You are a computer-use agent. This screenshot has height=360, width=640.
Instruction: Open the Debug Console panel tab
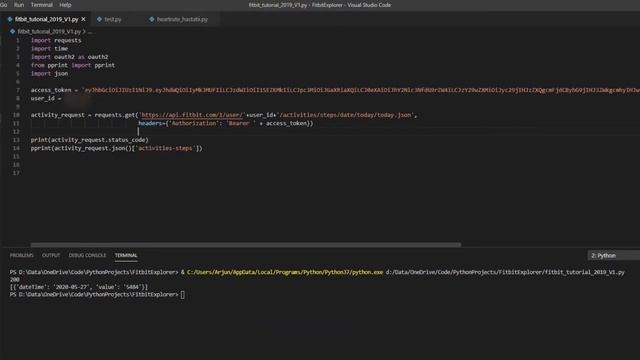(87, 255)
